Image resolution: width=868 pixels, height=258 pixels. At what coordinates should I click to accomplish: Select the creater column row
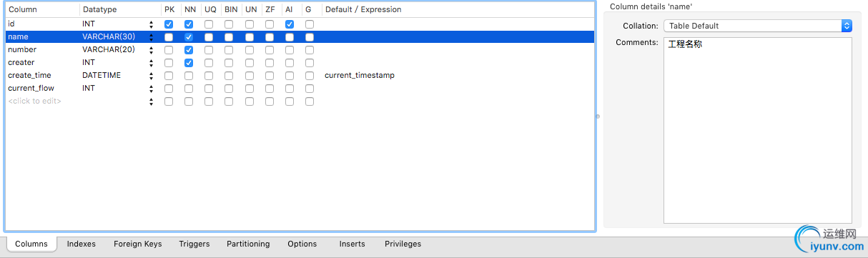pyautogui.click(x=300, y=63)
